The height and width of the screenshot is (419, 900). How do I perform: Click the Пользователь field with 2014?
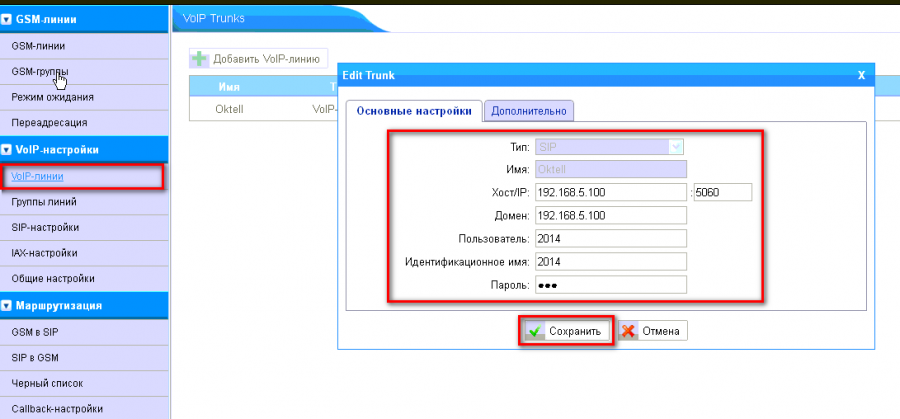tap(611, 238)
